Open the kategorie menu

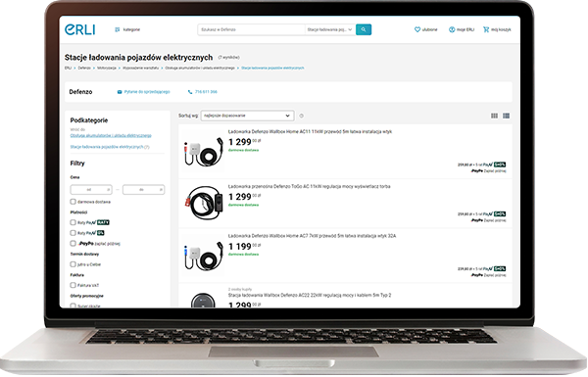127,29
